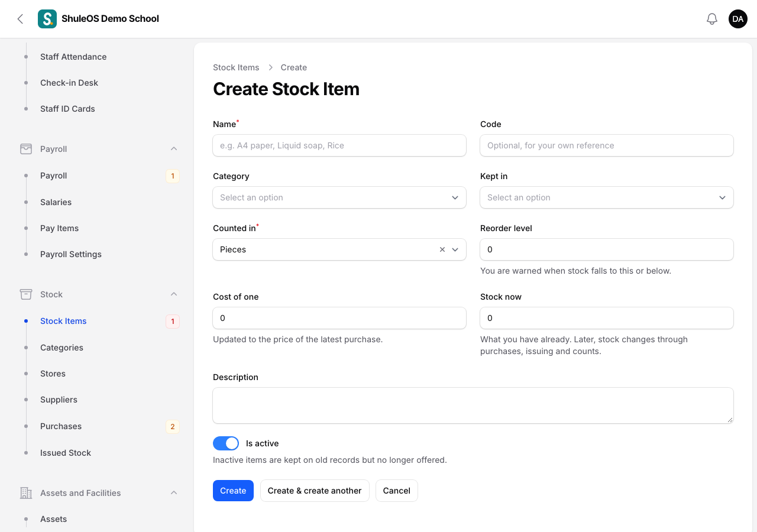Screen dimensions: 757x532
Task: Open the Kept in dropdown
Action: pyautogui.click(x=607, y=197)
